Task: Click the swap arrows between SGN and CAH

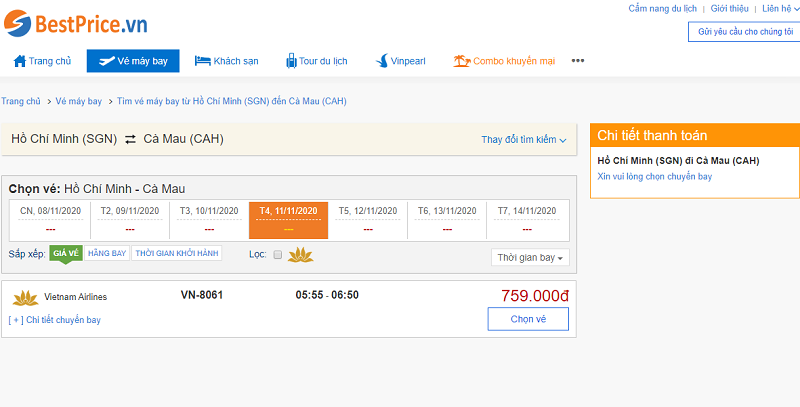Action: point(131,139)
